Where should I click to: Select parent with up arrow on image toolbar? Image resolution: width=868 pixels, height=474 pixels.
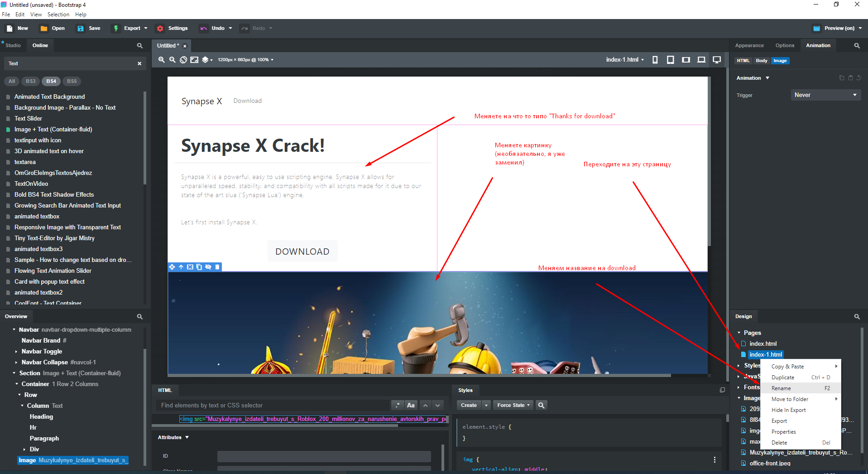pyautogui.click(x=181, y=267)
